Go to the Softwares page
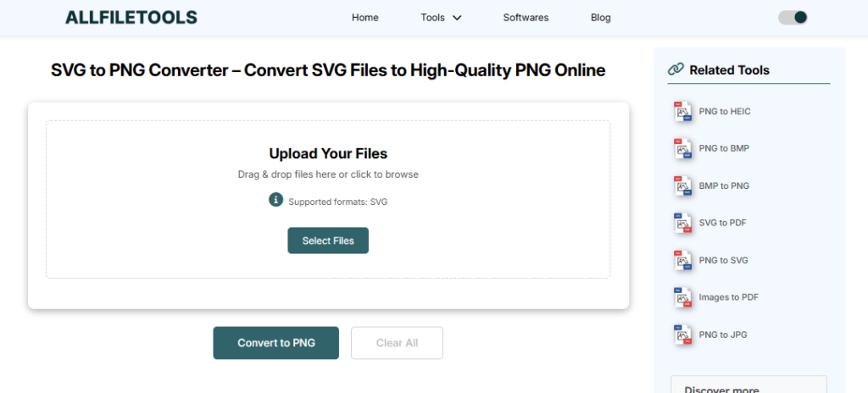This screenshot has width=868, height=393. coord(526,18)
